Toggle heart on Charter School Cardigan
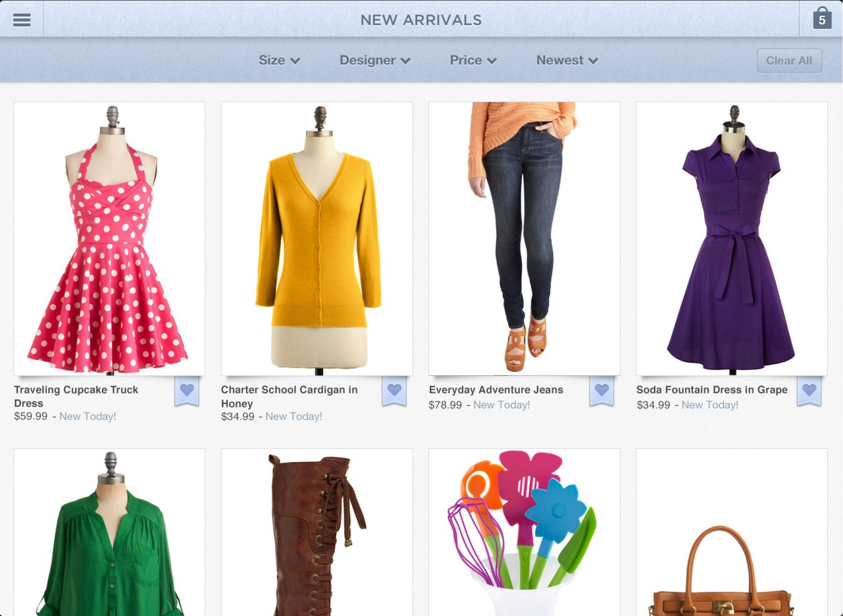Image resolution: width=843 pixels, height=616 pixels. 394,391
